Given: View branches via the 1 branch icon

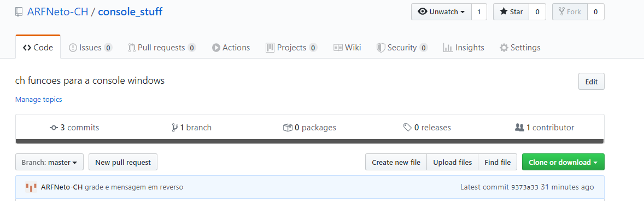Looking at the screenshot, I should click(x=175, y=128).
